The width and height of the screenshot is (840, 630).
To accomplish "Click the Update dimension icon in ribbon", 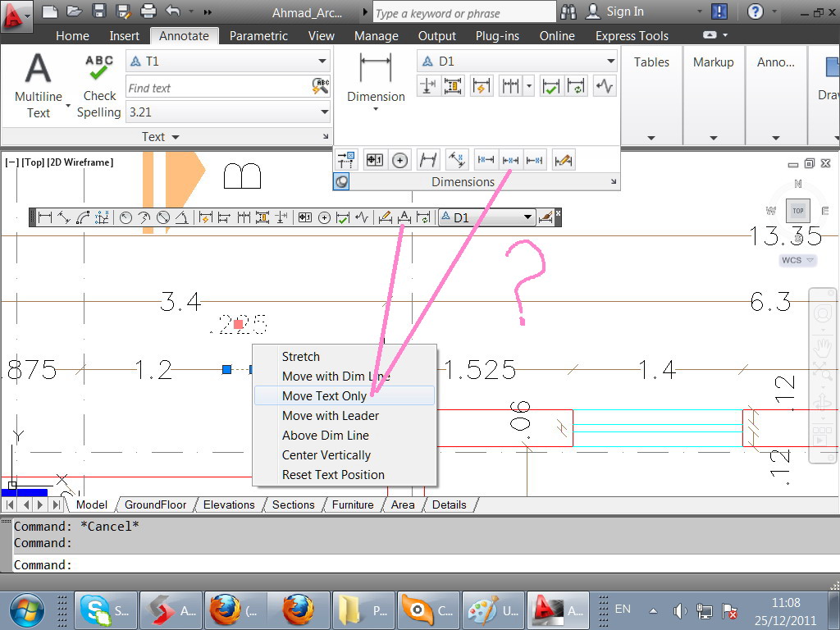I will (x=577, y=85).
